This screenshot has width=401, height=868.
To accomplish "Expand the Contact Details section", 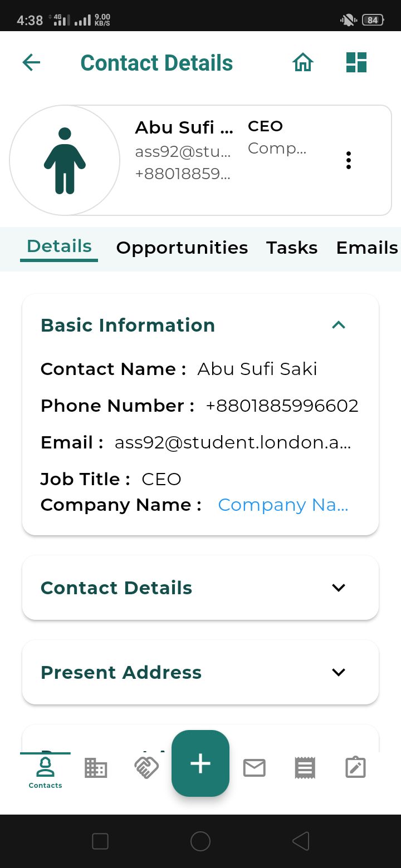I will [339, 588].
